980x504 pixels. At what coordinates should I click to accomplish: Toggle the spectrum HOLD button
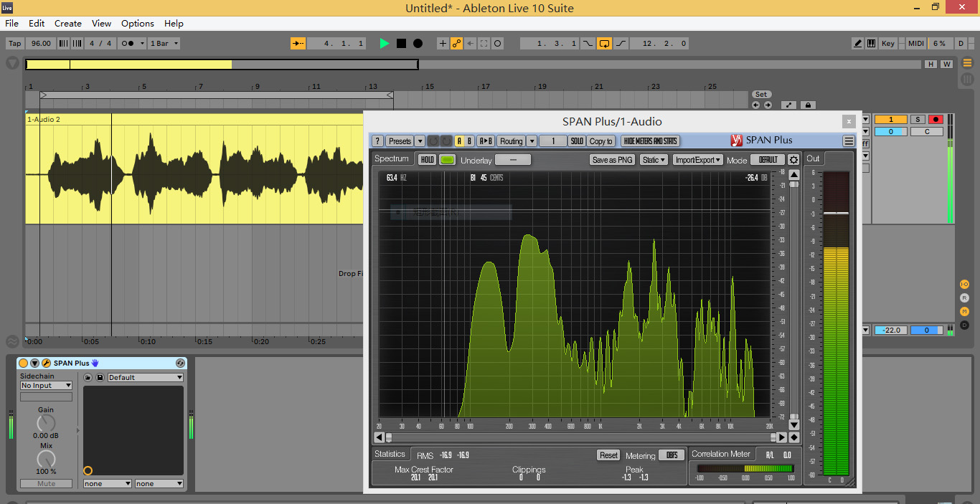pyautogui.click(x=427, y=160)
